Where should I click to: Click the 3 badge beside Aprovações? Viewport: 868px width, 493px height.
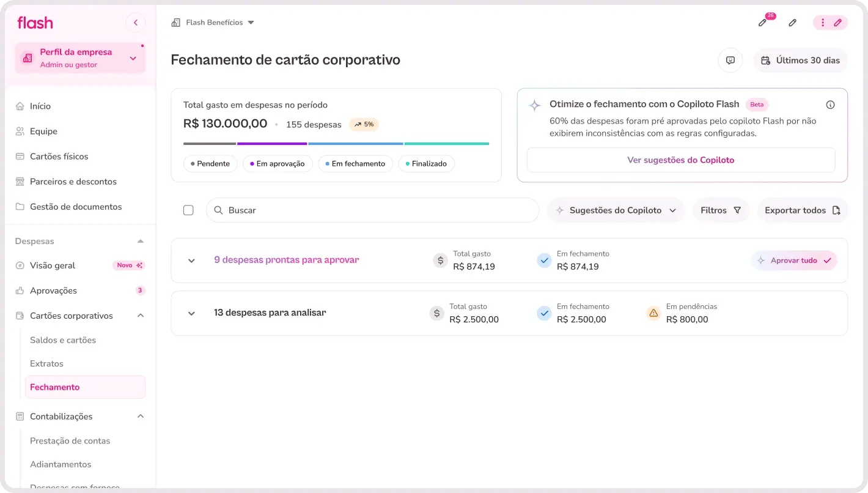140,291
